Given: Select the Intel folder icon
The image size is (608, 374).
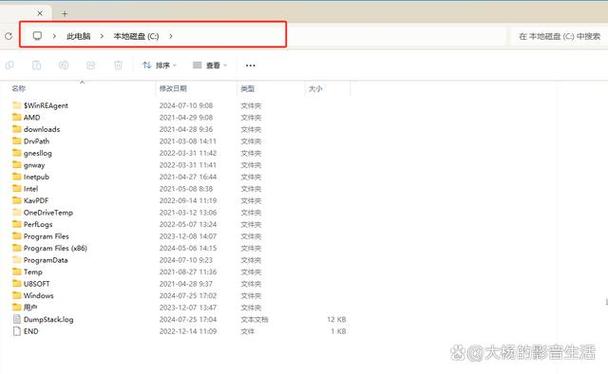Looking at the screenshot, I should [17, 188].
